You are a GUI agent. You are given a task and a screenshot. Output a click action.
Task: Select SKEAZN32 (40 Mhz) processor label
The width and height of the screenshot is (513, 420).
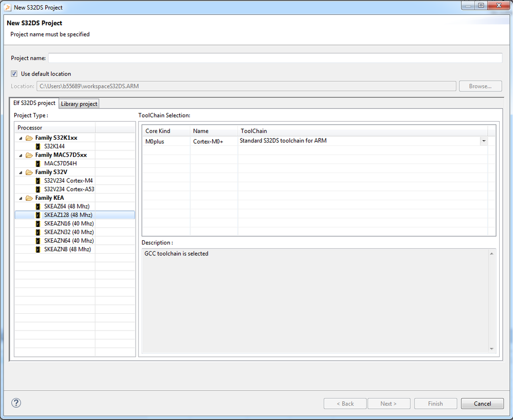(x=69, y=232)
